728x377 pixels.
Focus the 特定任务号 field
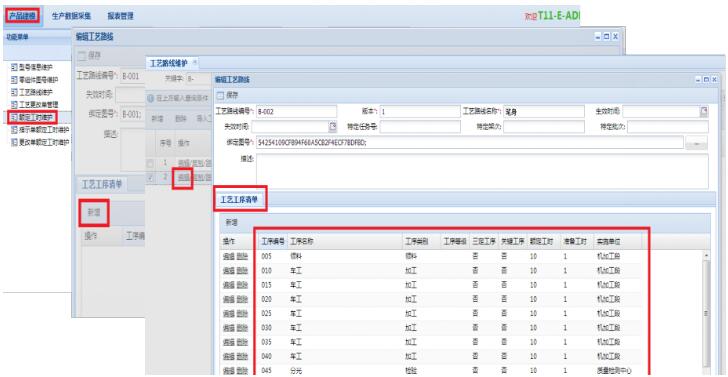(420, 126)
